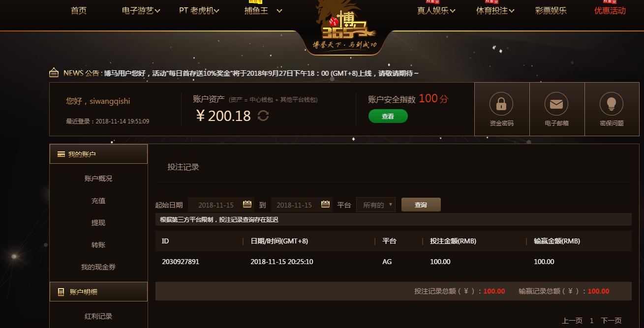Open the 平台 platform selector showing 所有的
The height and width of the screenshot is (328, 644).
(x=376, y=205)
